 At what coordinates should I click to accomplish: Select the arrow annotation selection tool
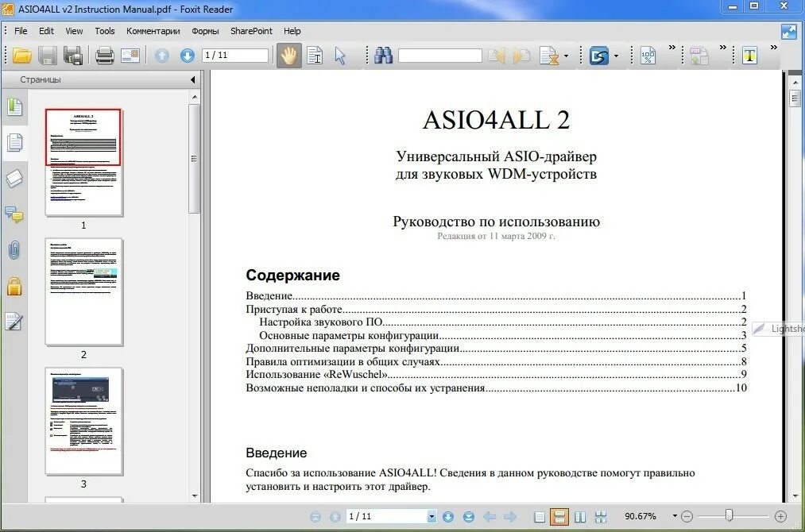click(340, 55)
